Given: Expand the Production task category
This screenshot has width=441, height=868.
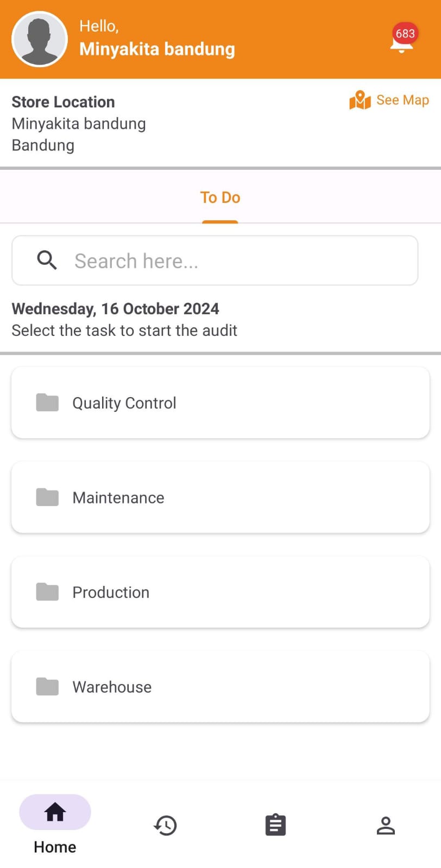Looking at the screenshot, I should click(220, 592).
